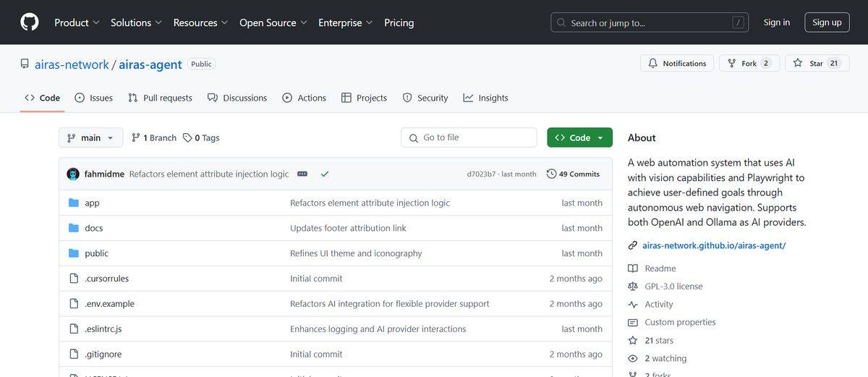Expand the Resources menu
Viewport: 868px width, 377px height.
200,22
